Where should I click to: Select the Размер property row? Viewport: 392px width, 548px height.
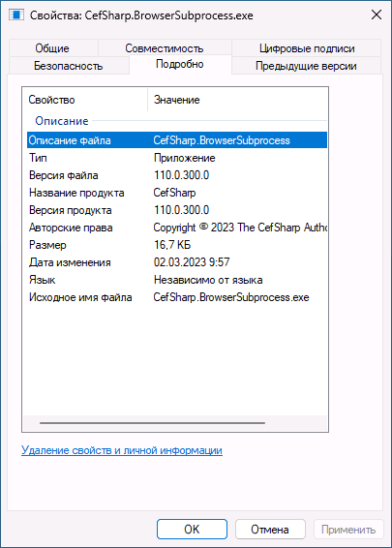click(x=177, y=245)
